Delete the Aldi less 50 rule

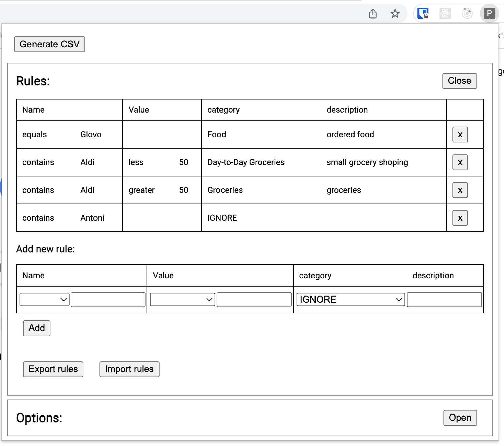click(x=460, y=162)
